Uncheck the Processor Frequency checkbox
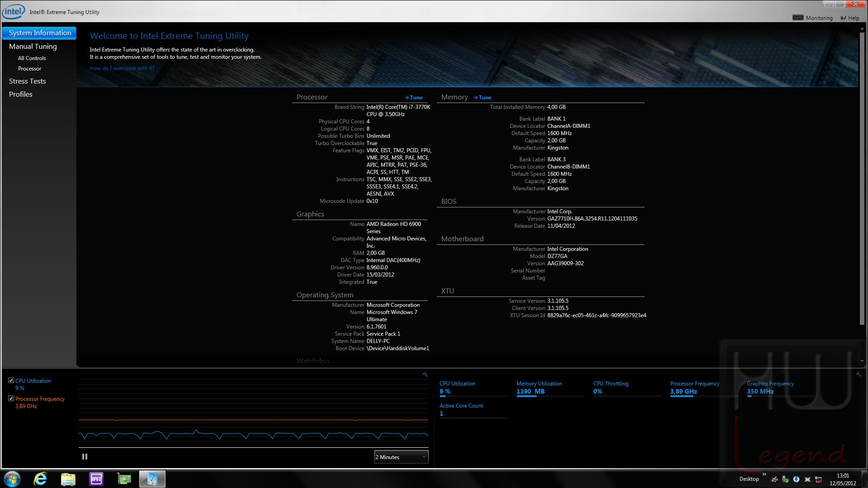This screenshot has height=488, width=868. tap(11, 399)
